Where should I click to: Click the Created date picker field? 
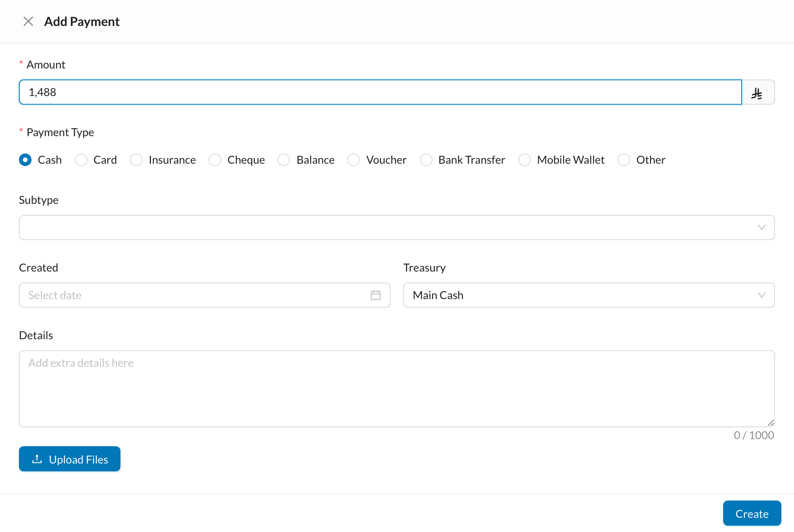click(x=205, y=295)
